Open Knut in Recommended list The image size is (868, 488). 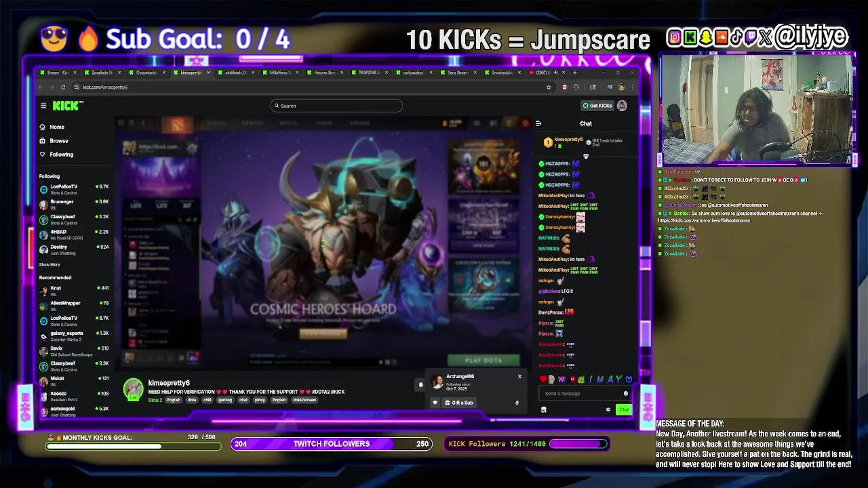click(73, 291)
